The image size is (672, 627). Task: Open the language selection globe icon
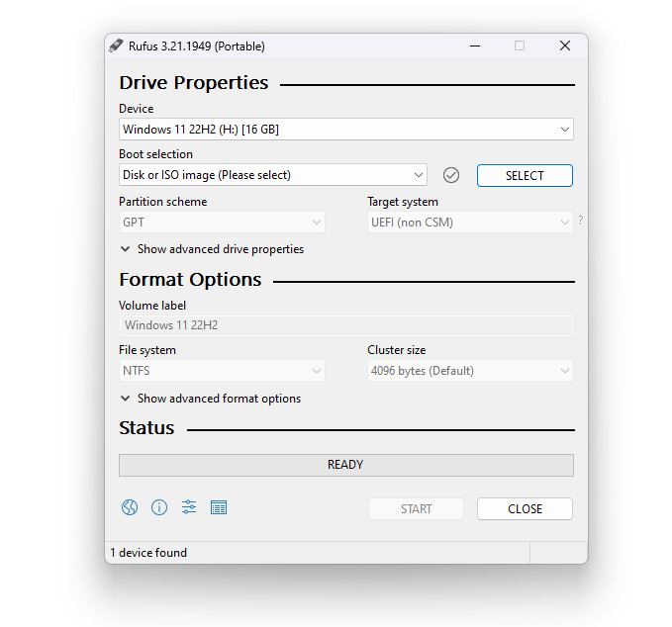(130, 507)
